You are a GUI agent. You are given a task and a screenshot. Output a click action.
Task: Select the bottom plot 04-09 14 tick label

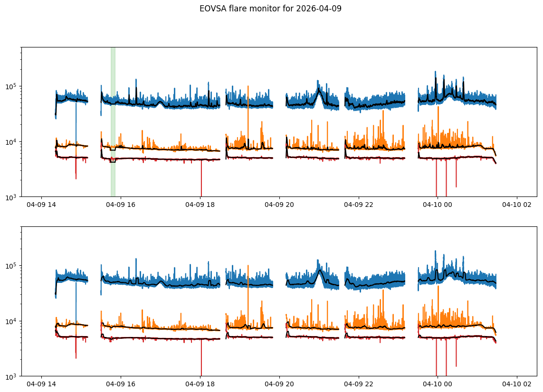pos(41,384)
